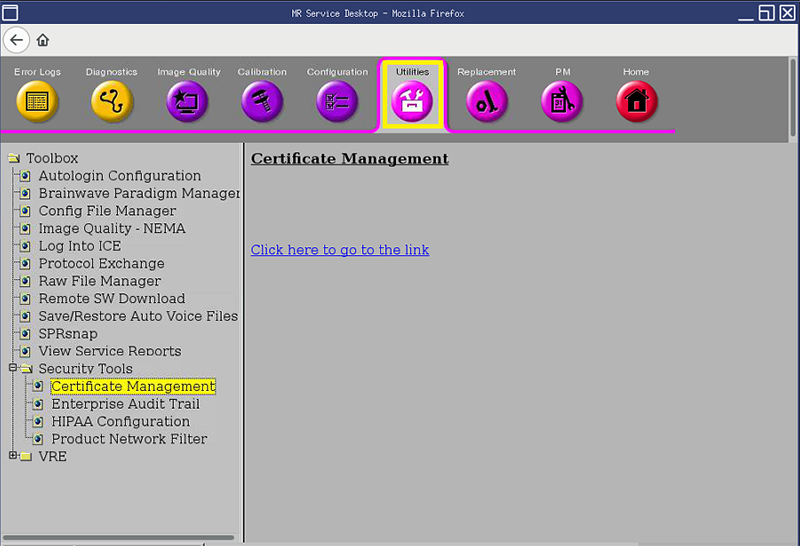Open Autologin Configuration in Toolbox

click(x=119, y=176)
